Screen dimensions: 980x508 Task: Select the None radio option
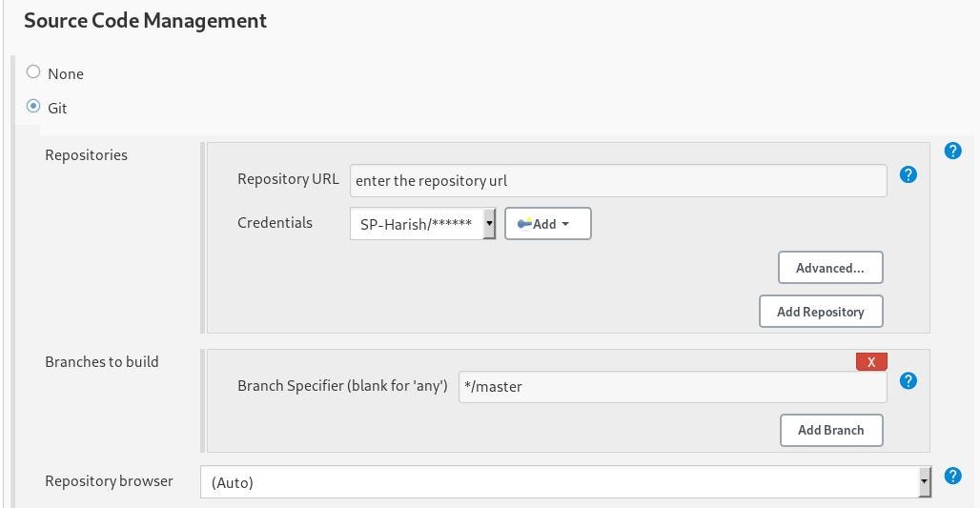pyautogui.click(x=34, y=72)
